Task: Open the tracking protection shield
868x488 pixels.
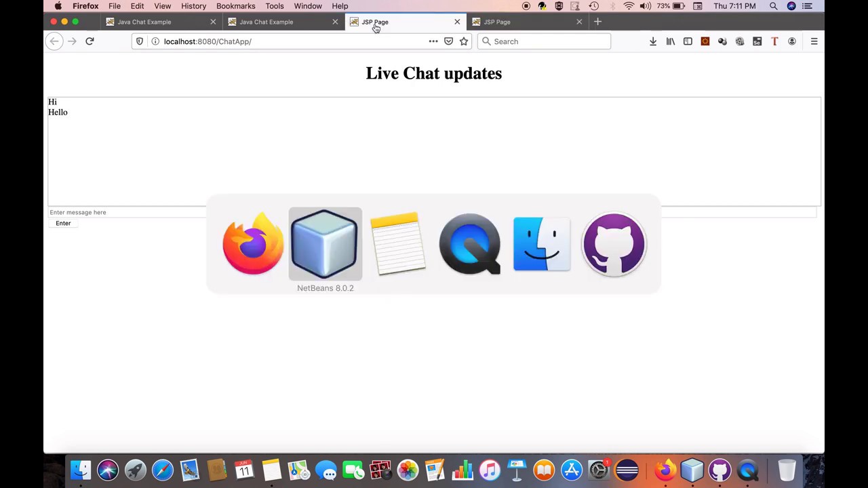Action: pos(140,41)
